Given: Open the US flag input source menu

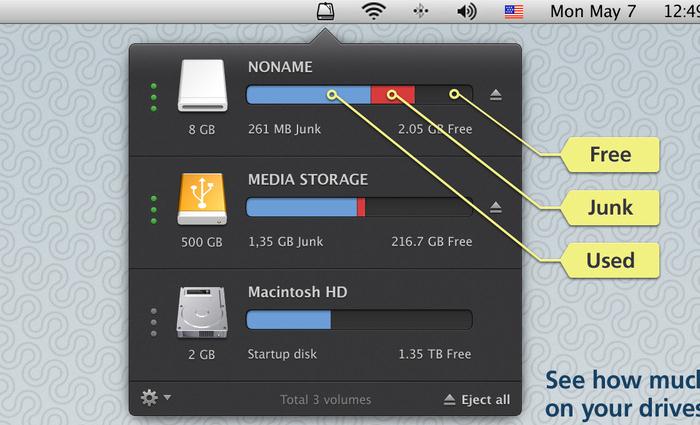Looking at the screenshot, I should point(514,12).
